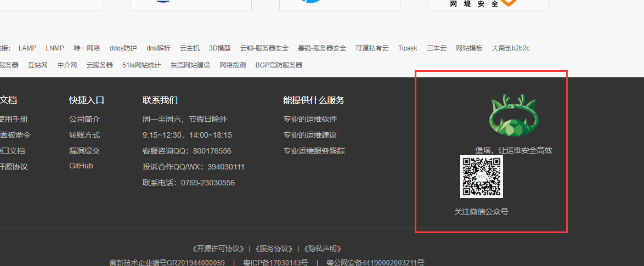The width and height of the screenshot is (644, 266).
Task: Click 投诉合作QQ/WX：394030111 text
Action: (x=194, y=167)
